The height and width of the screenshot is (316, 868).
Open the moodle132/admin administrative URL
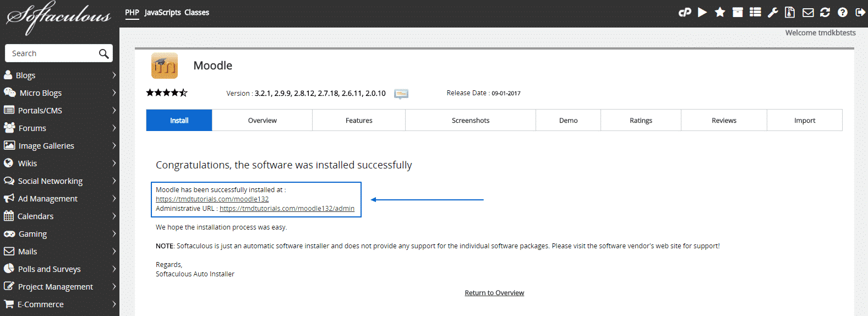click(287, 209)
